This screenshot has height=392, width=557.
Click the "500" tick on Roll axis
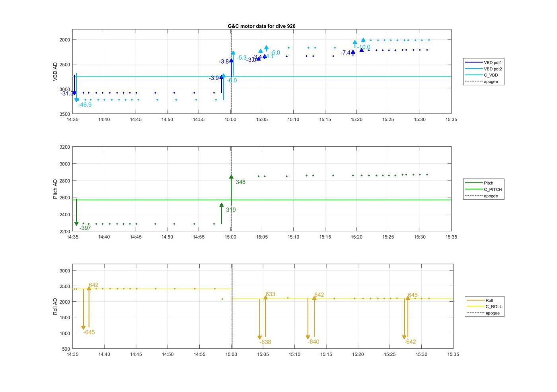coord(66,349)
